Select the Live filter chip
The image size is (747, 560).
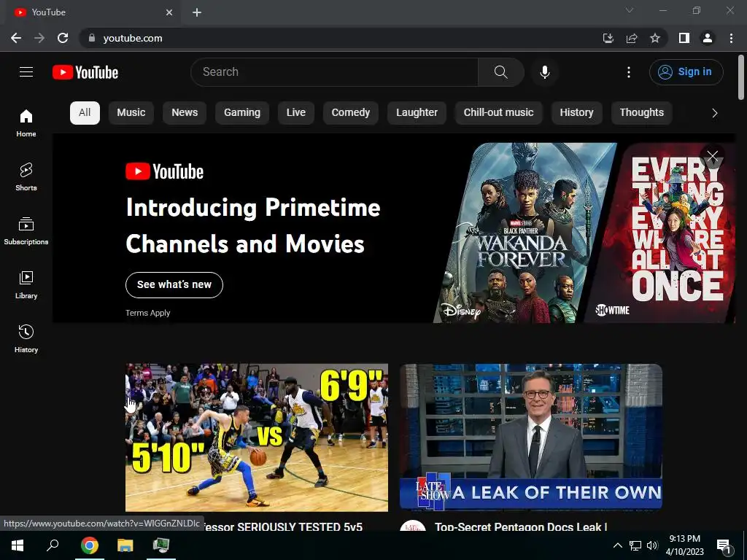pos(296,113)
